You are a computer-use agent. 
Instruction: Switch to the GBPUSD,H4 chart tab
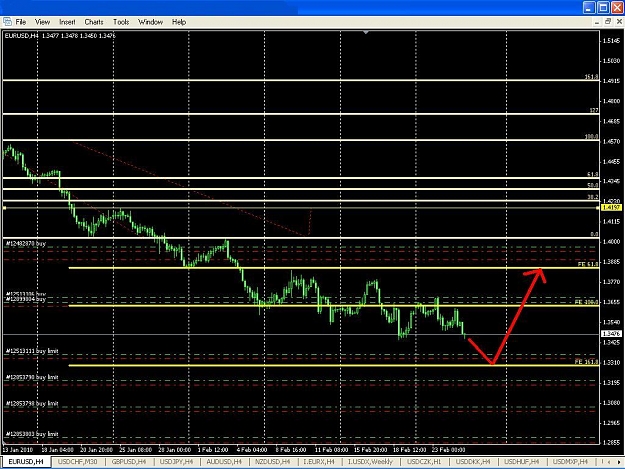(129, 462)
